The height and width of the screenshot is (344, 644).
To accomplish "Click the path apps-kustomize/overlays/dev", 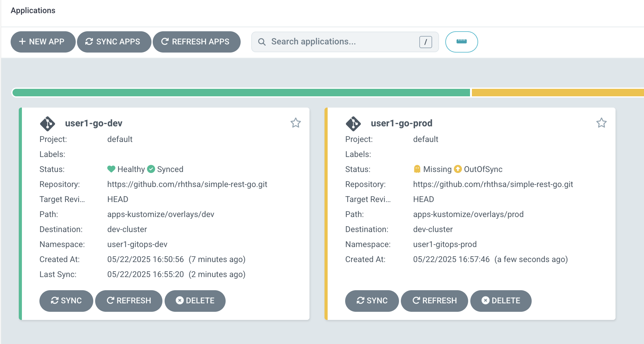I will pyautogui.click(x=161, y=214).
